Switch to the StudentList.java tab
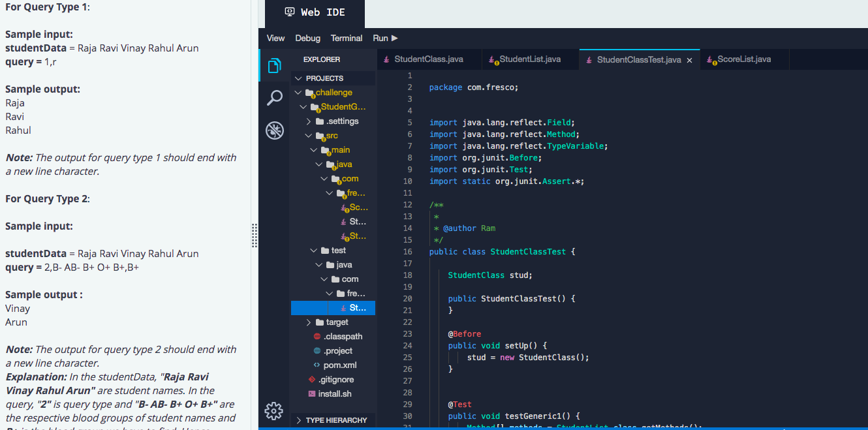The image size is (868, 430). [x=530, y=59]
